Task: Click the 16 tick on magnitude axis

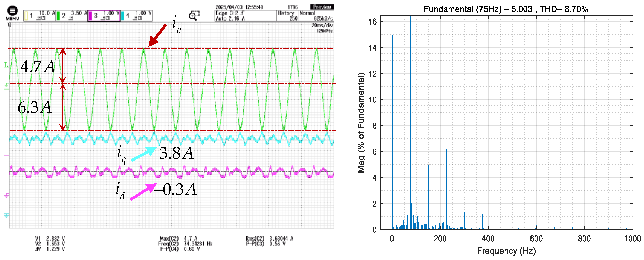Action: click(373, 22)
